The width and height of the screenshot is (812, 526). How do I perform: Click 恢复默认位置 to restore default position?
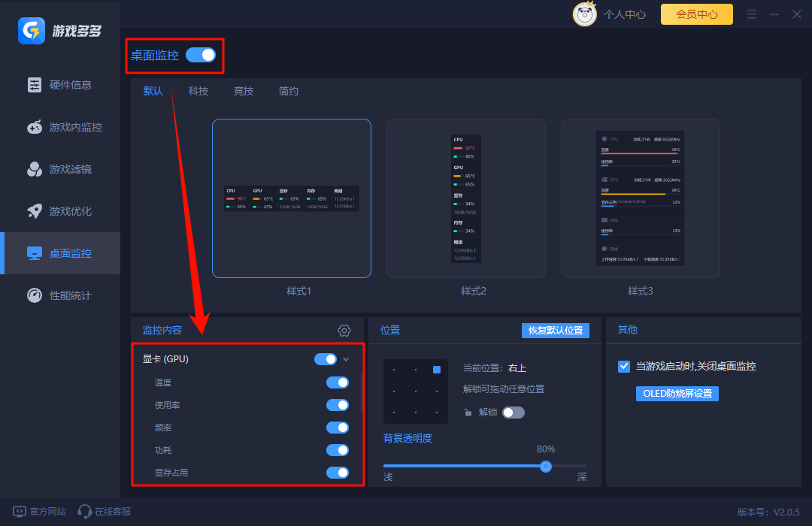pyautogui.click(x=556, y=330)
